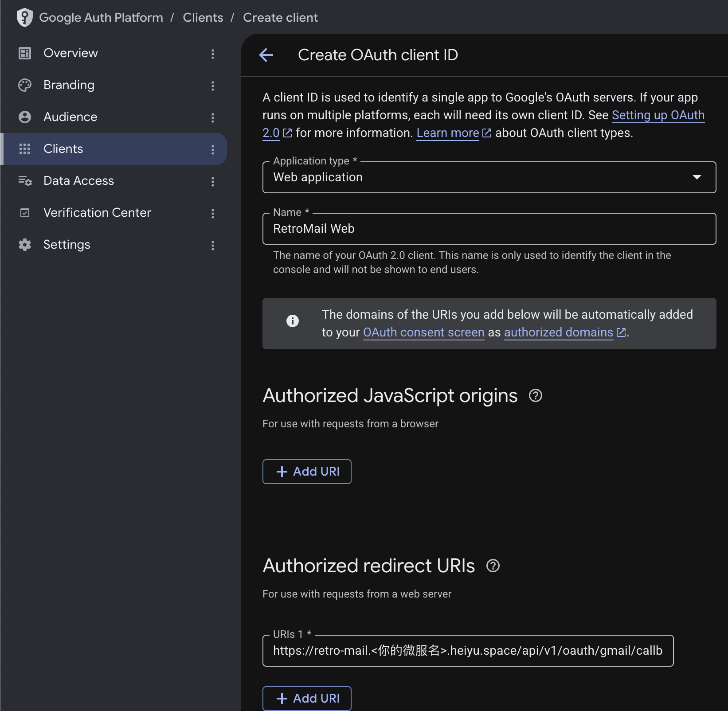Click the Data Access icon
The height and width of the screenshot is (711, 728).
(x=25, y=181)
